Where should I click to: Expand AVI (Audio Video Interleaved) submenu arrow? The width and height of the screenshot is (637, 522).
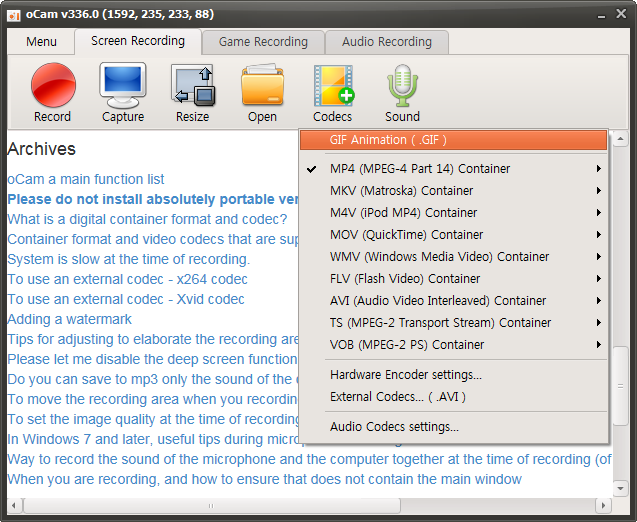click(599, 301)
